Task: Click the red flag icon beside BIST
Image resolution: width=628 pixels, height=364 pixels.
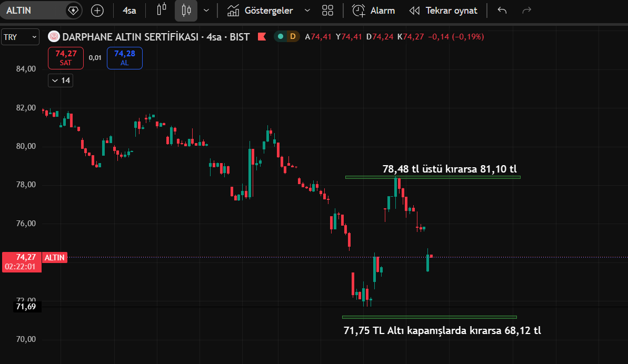Action: click(x=262, y=37)
